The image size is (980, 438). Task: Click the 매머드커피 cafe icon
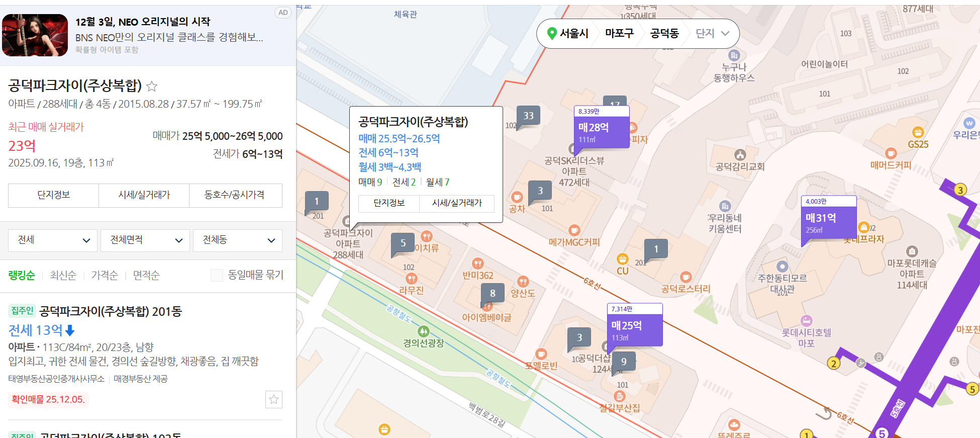tap(891, 153)
